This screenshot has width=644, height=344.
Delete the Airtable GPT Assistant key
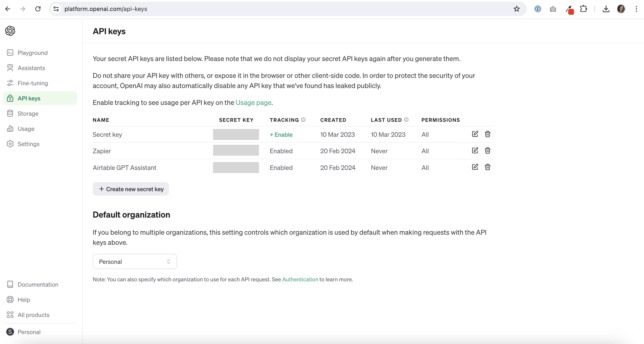[487, 167]
